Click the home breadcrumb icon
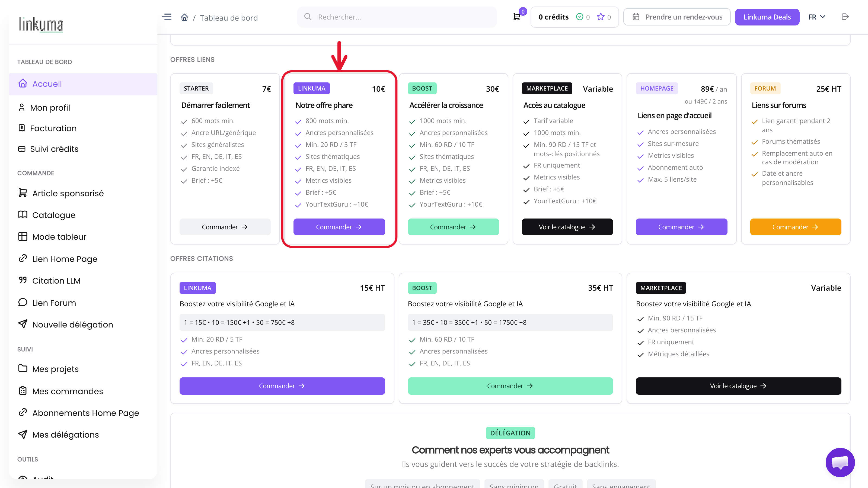Screen dimensions: 868x488 tap(184, 17)
